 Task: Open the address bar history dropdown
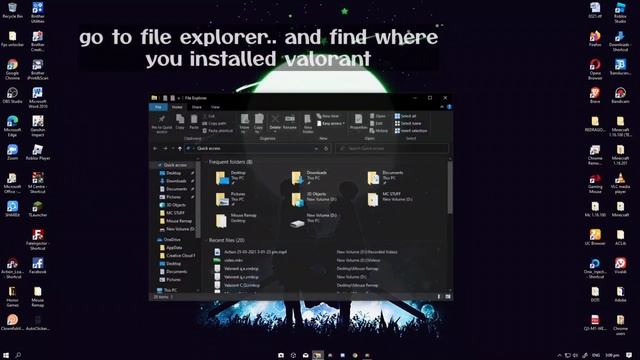click(316, 149)
